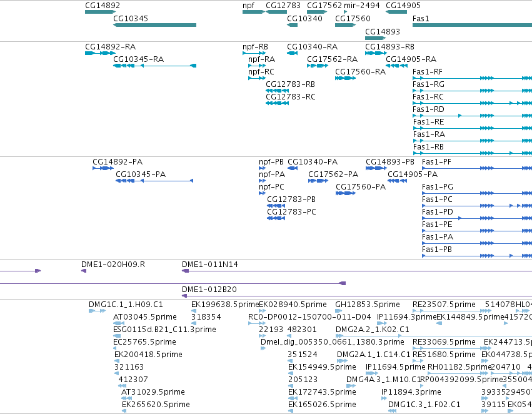The width and height of the screenshot is (532, 414).
Task: Select the CG10345-RA transcript glyph
Action: [x=154, y=66]
